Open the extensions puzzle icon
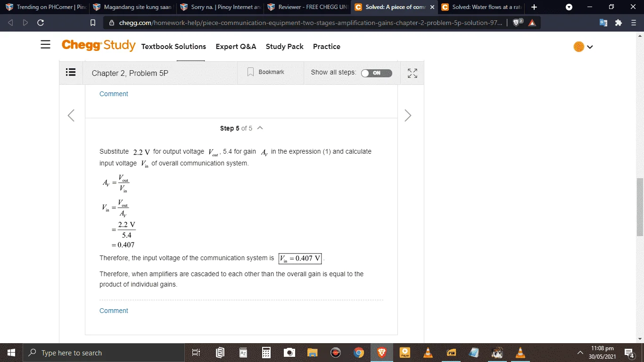Image resolution: width=644 pixels, height=362 pixels. (x=619, y=23)
